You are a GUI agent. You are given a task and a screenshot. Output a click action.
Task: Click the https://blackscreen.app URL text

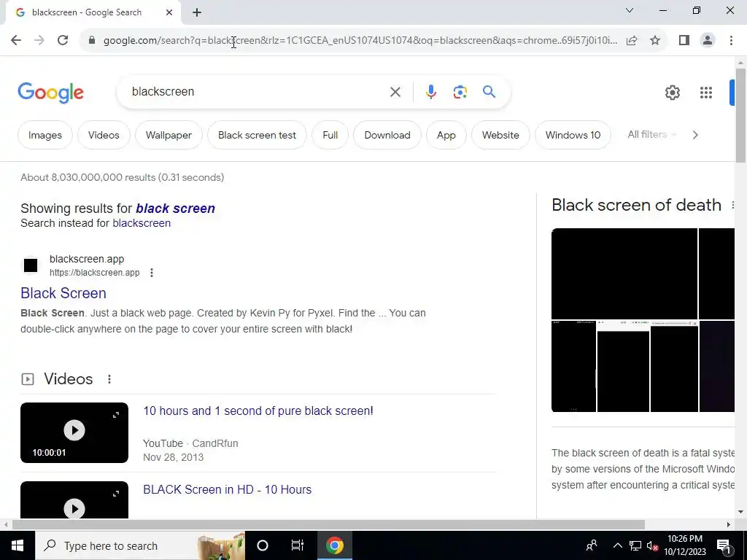tap(95, 273)
